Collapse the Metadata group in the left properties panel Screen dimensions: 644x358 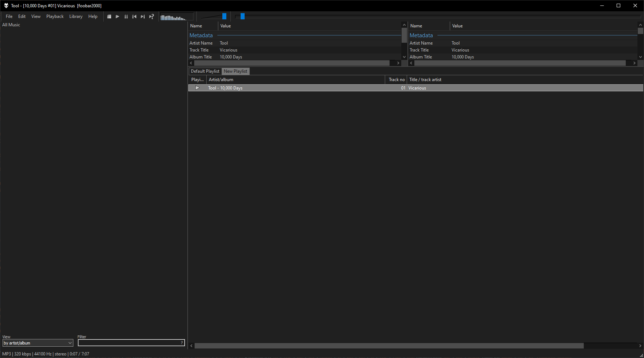tap(201, 35)
